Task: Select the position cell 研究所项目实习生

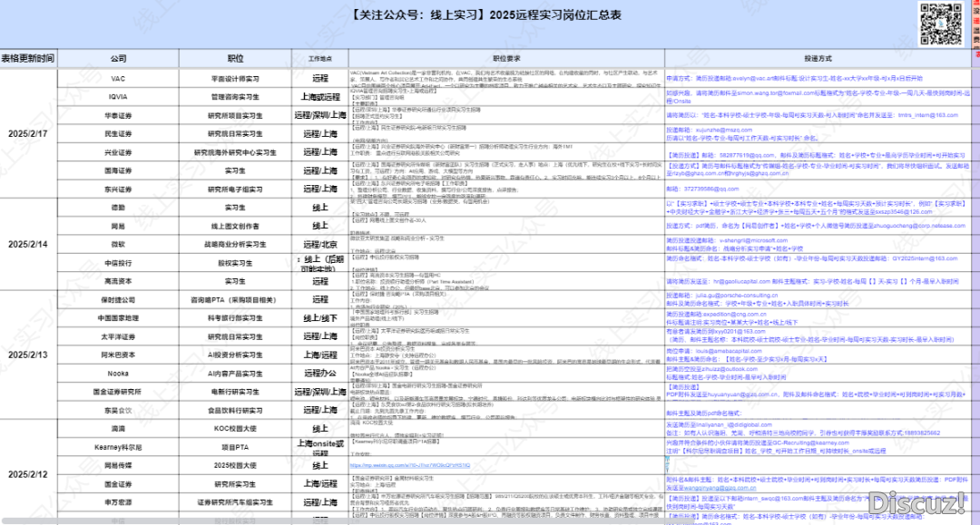Action: [235, 115]
